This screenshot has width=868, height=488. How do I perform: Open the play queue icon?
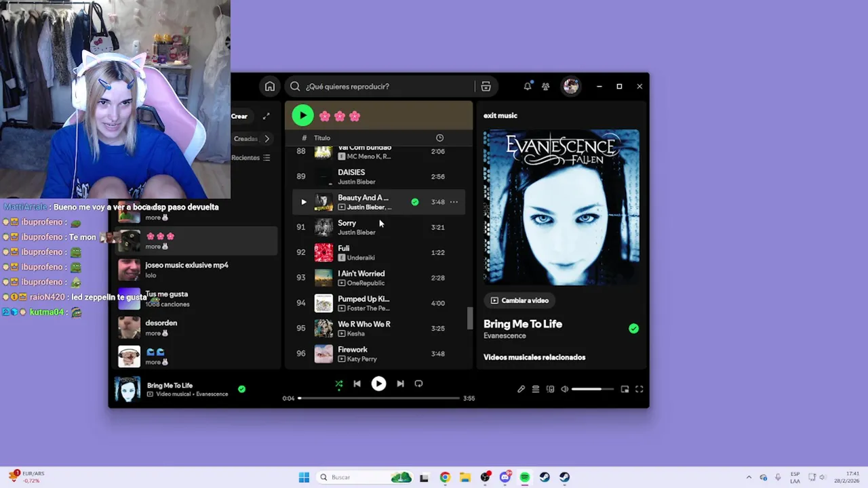(x=536, y=389)
